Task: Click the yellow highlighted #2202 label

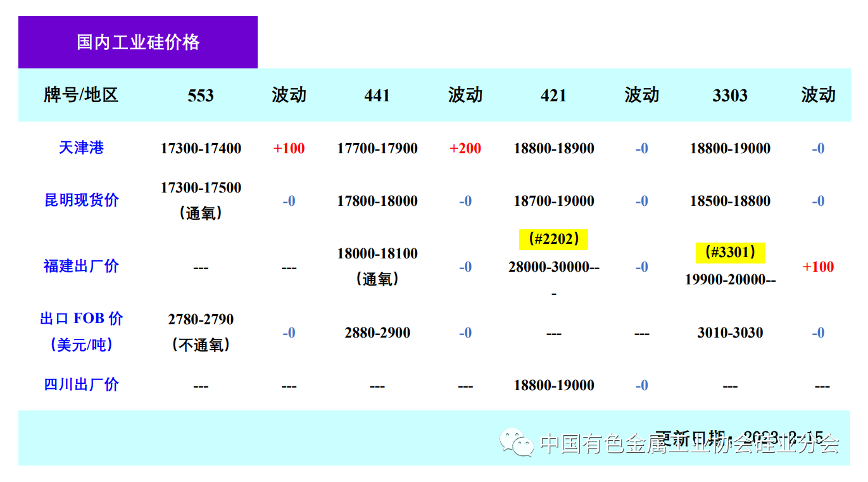Action: [553, 240]
